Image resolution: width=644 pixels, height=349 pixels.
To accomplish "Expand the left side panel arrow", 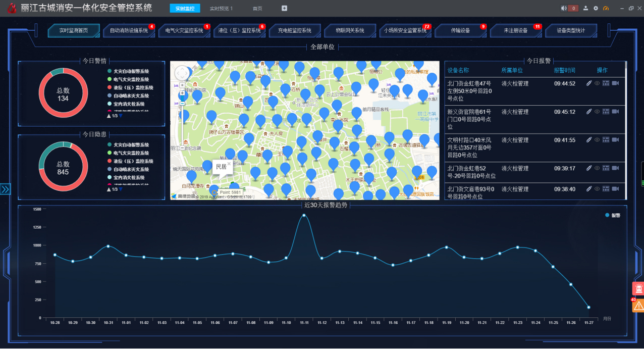I will pos(5,189).
